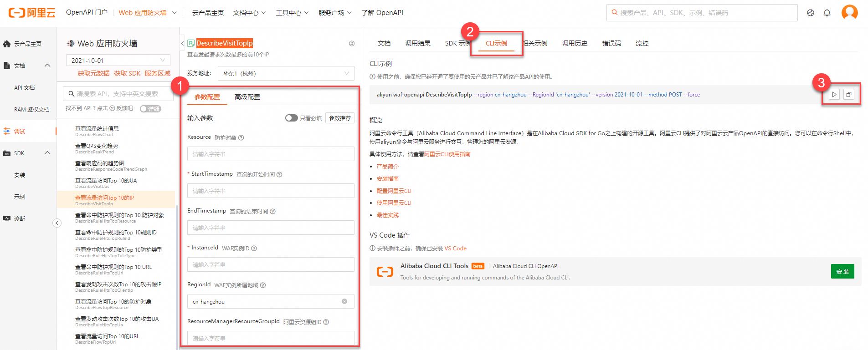Click the 反馈吧 feedback link
Screen dimensions: 868x350
point(124,108)
